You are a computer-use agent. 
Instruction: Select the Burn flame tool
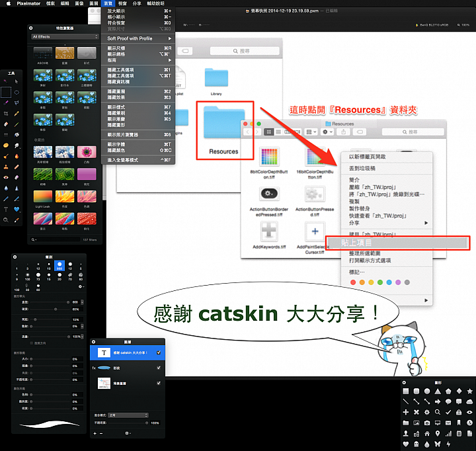pyautogui.click(x=17, y=156)
